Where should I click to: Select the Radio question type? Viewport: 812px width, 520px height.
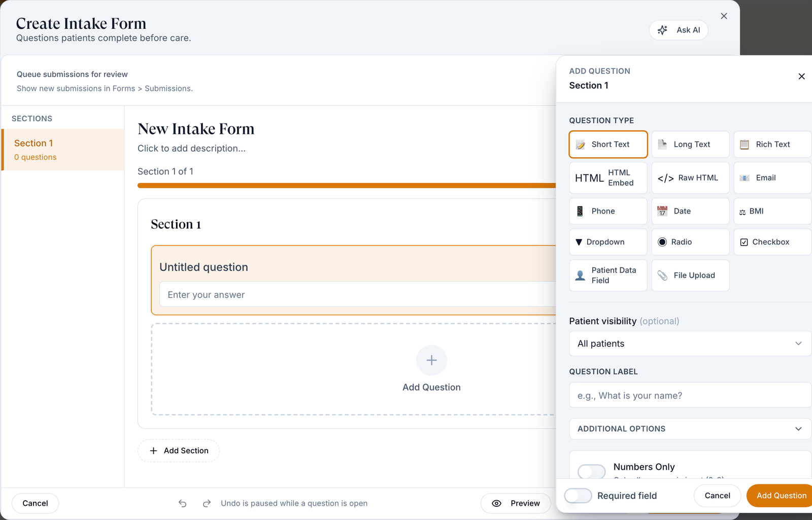[690, 242]
